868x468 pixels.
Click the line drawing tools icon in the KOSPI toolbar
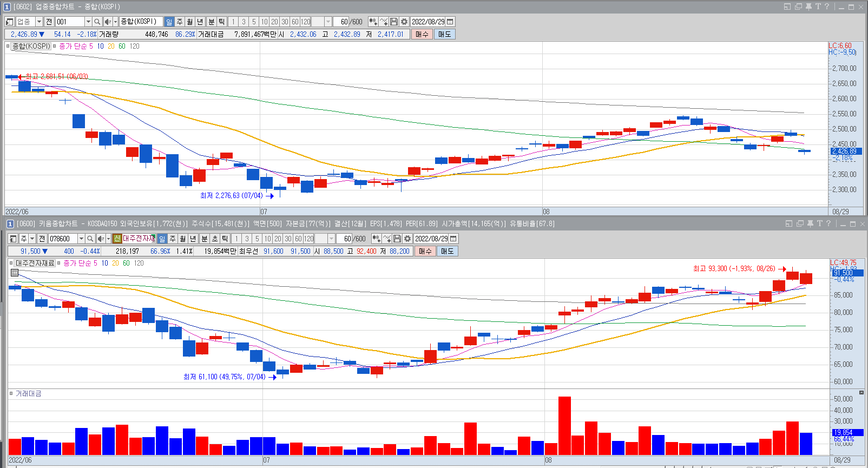tap(384, 22)
